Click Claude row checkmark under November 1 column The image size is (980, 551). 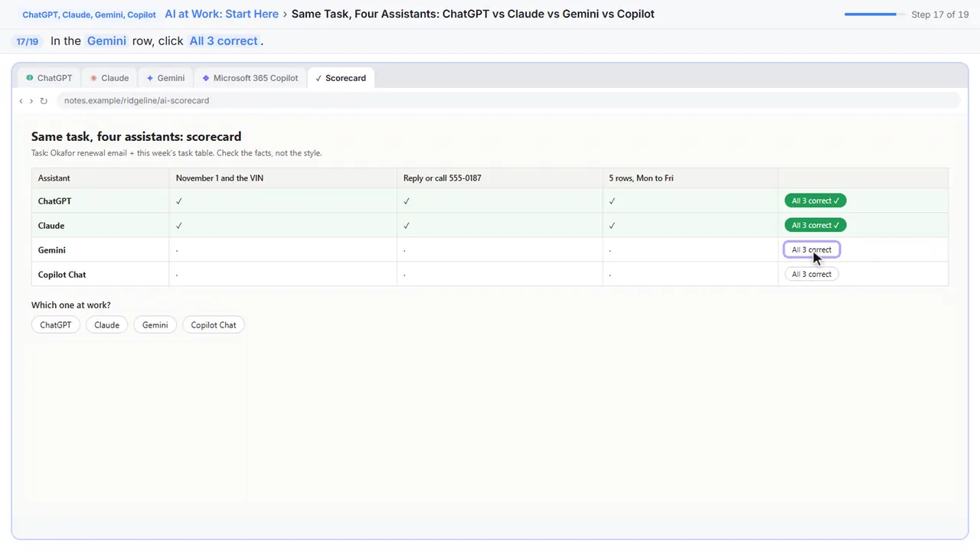pos(179,226)
